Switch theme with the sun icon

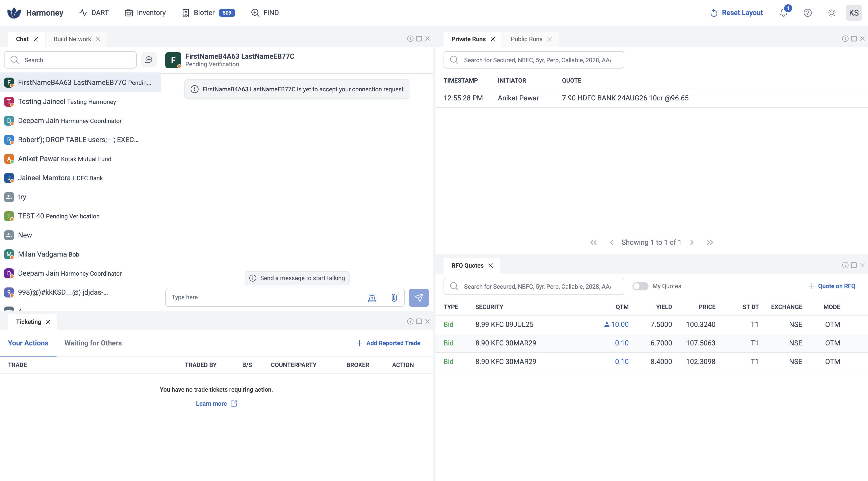pos(832,13)
